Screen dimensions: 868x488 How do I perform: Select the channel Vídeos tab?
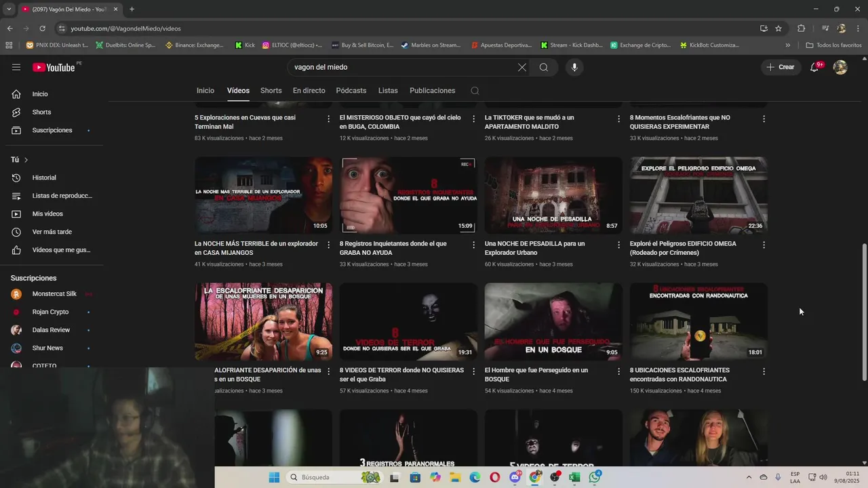(x=238, y=91)
